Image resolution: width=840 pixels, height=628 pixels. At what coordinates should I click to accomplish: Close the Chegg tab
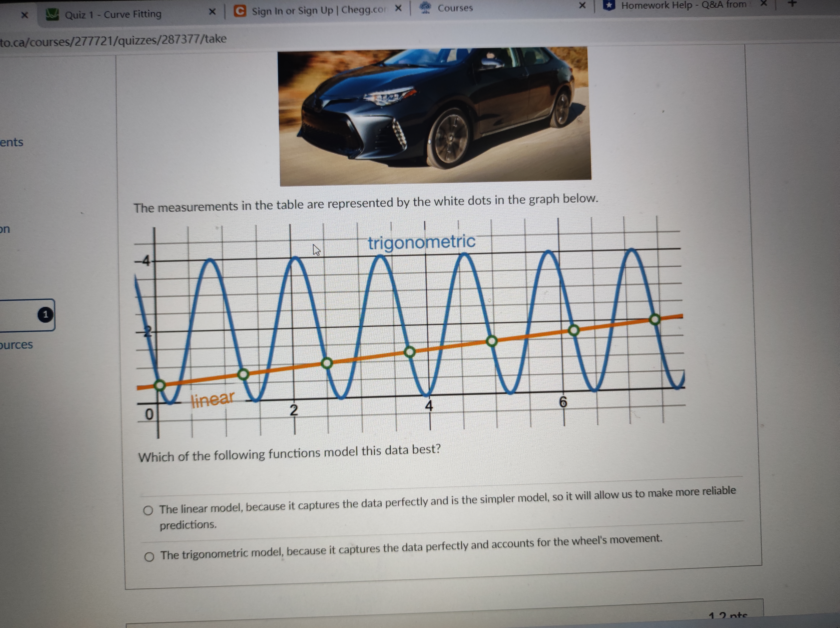(398, 9)
